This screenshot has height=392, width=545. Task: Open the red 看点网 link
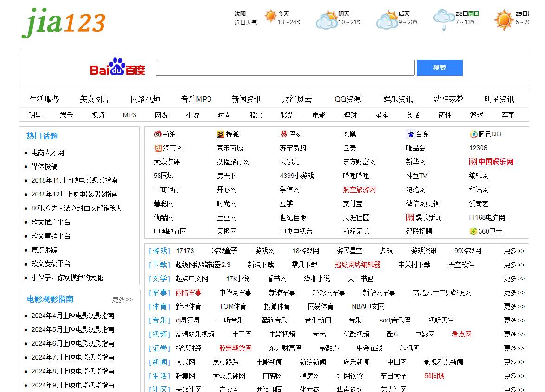tap(462, 334)
